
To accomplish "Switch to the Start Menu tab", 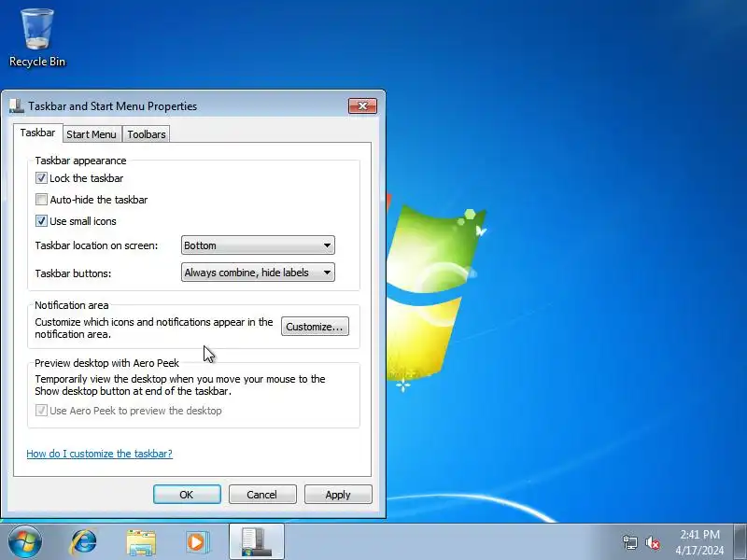I will [x=92, y=134].
